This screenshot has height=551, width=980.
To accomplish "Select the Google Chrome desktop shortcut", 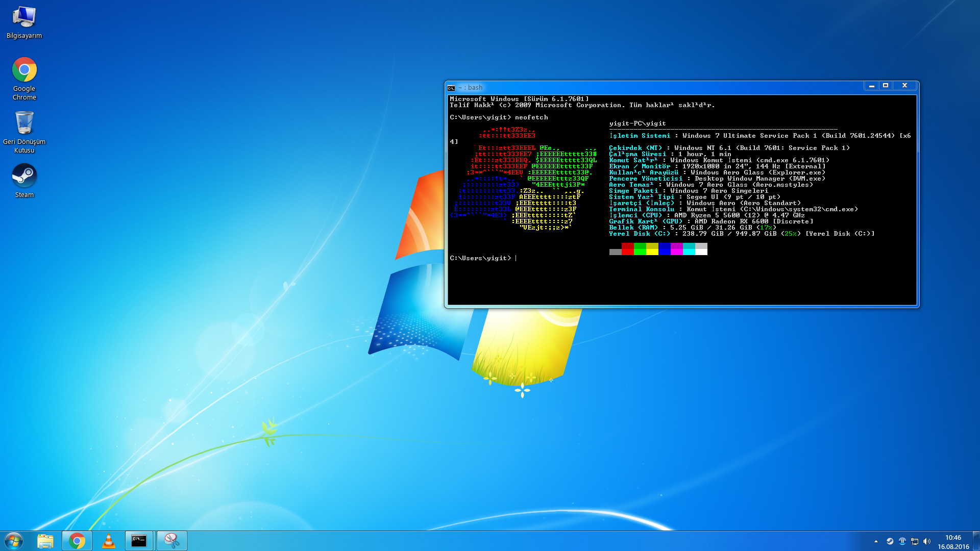I will (24, 79).
